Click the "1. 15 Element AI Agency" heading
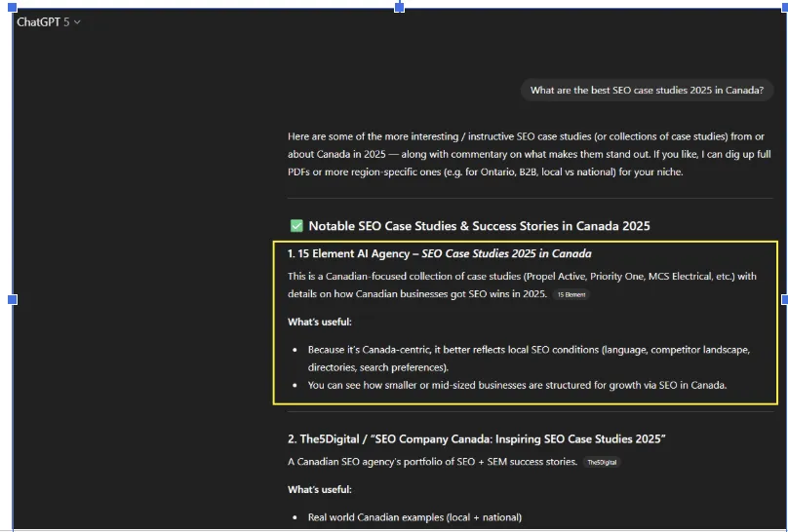This screenshot has width=788, height=532. (x=439, y=254)
